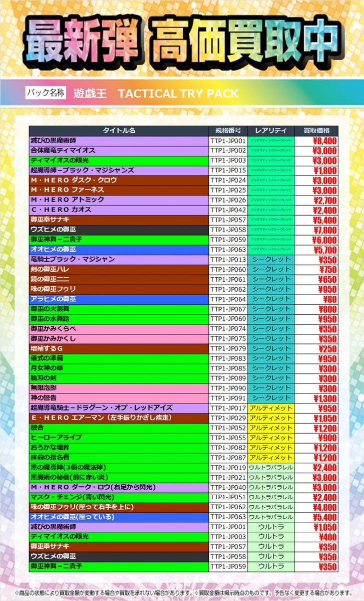Select the M・HERO ダーク・ロウ title cell
Viewport: 364px width, 601px height.
(x=119, y=488)
